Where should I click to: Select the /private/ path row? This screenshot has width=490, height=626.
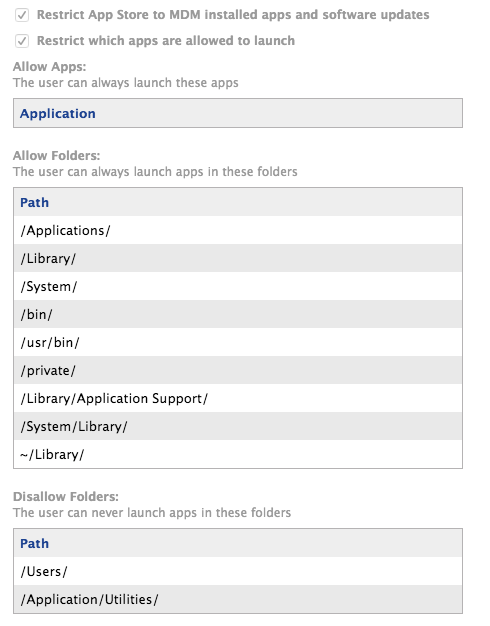[x=238, y=370]
